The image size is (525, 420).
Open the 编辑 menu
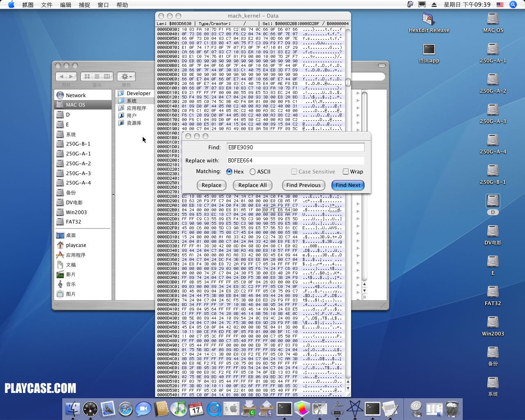pyautogui.click(x=66, y=5)
